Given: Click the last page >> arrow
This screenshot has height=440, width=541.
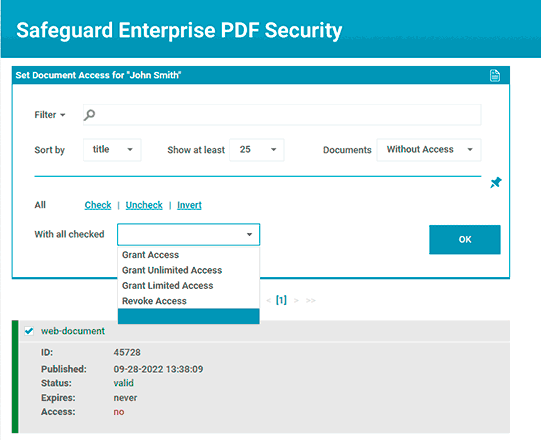Looking at the screenshot, I should (x=311, y=301).
